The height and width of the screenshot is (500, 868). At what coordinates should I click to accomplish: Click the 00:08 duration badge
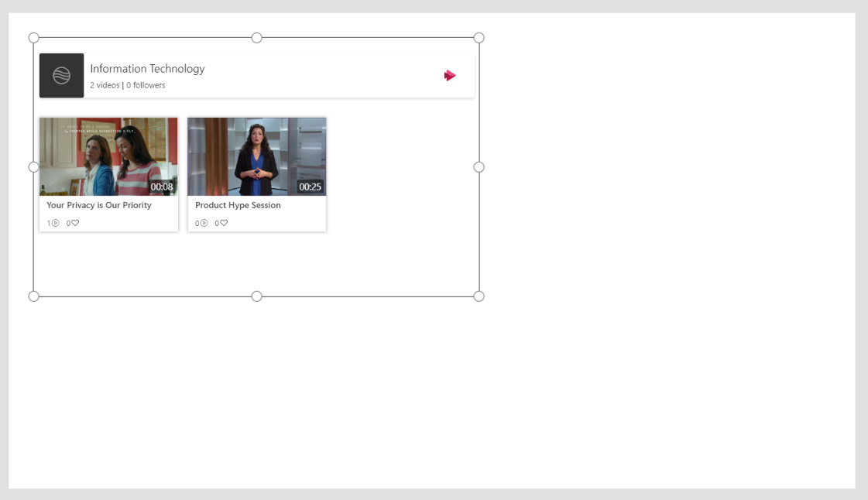coord(162,187)
